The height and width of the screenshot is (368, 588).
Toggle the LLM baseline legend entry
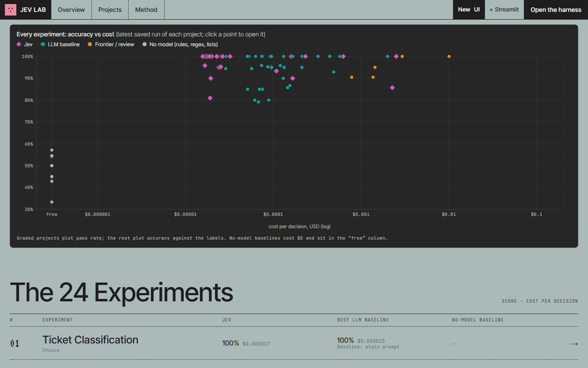tap(60, 44)
